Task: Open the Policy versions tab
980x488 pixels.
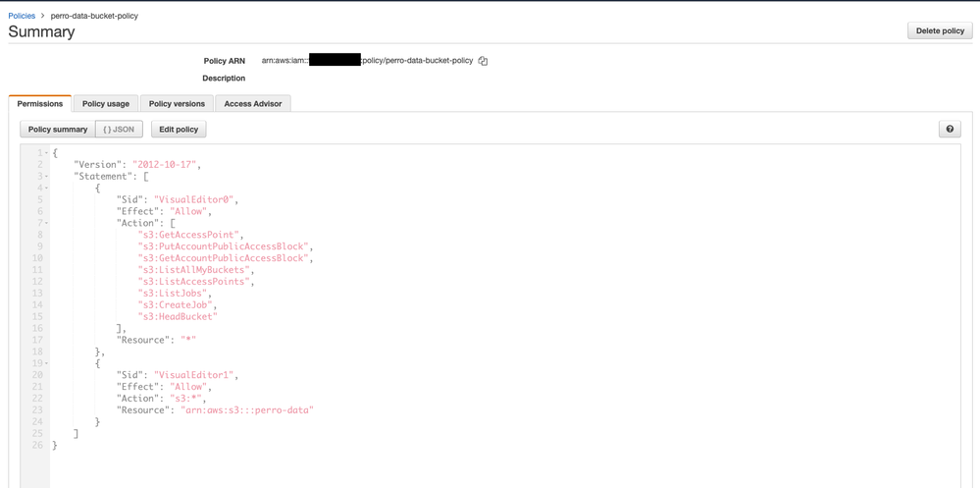Action: (177, 104)
